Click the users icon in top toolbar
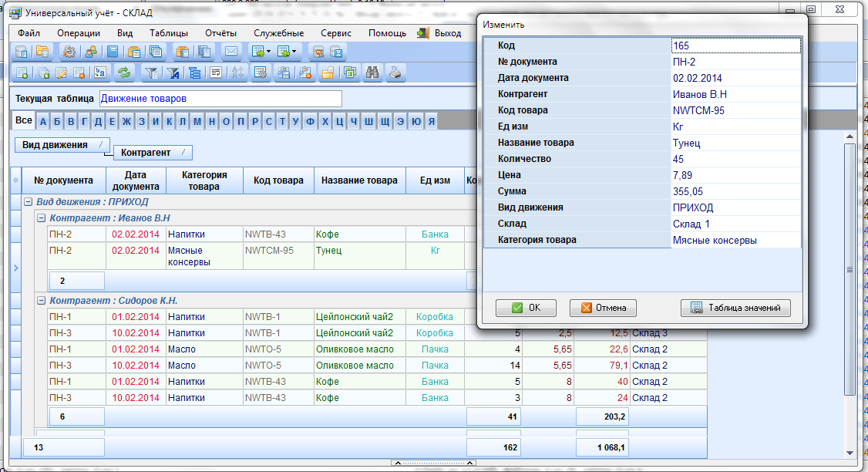The height and width of the screenshot is (472, 868). point(91,52)
